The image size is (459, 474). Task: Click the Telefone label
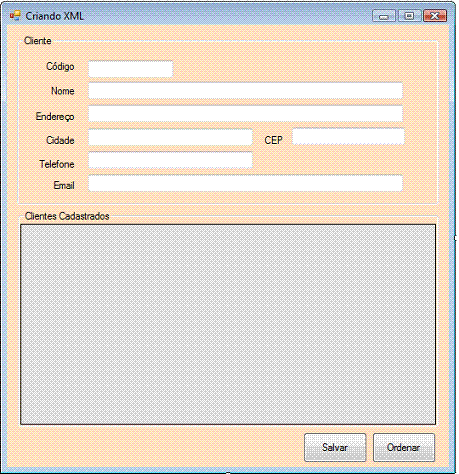[57, 164]
